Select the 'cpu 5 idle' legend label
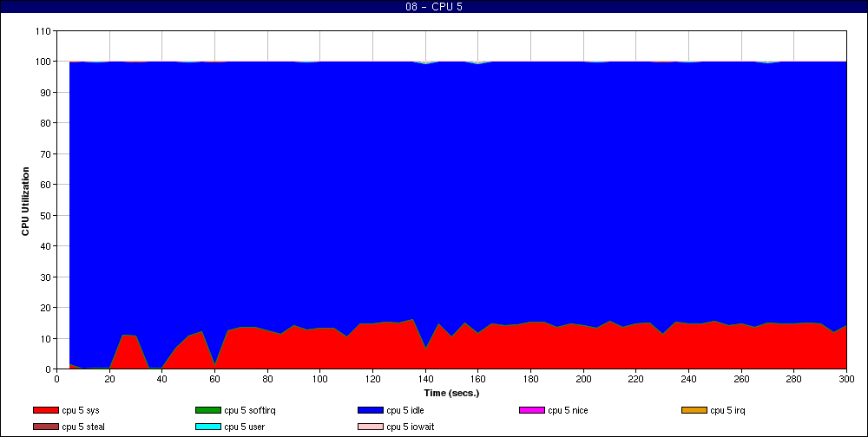Screen dimensions: 868x437 click(x=405, y=410)
